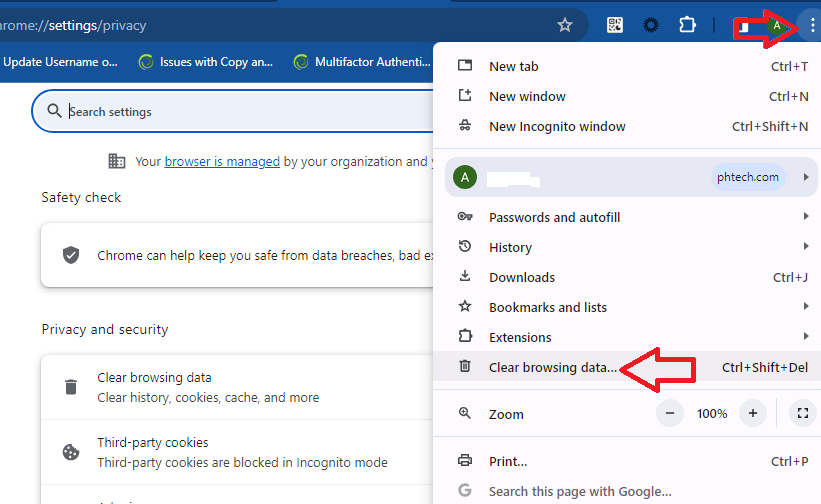Click the Google G icon in menu

coord(465,490)
